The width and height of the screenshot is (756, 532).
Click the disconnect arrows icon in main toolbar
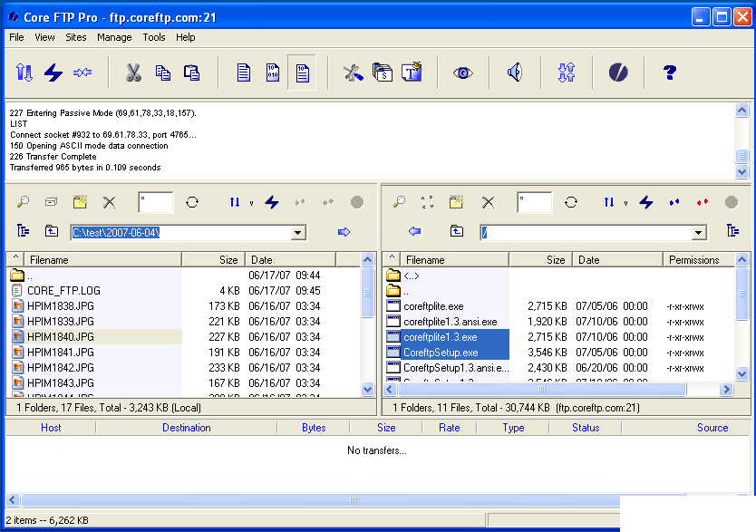tap(82, 73)
